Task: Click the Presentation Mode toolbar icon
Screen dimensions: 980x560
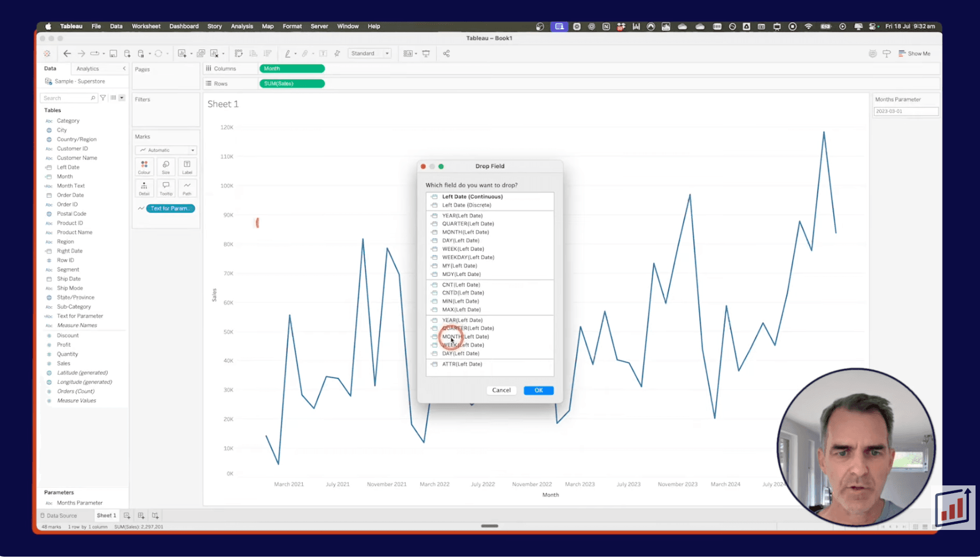Action: (x=426, y=53)
